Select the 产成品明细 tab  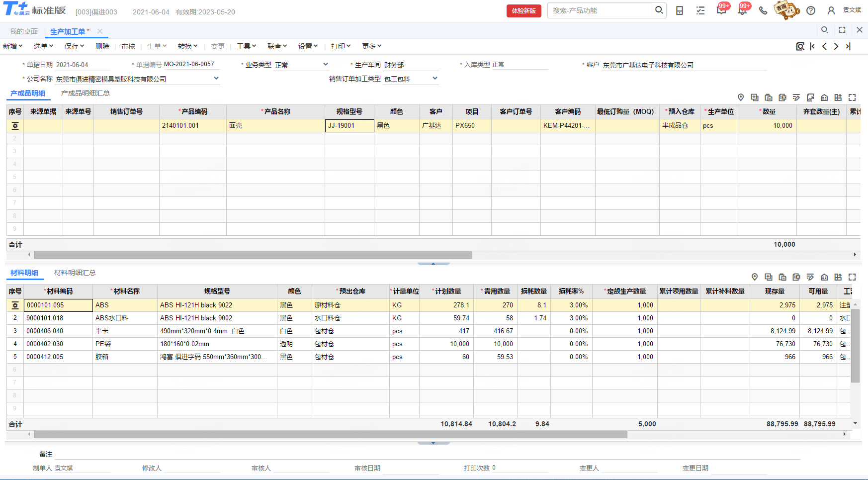(28, 93)
